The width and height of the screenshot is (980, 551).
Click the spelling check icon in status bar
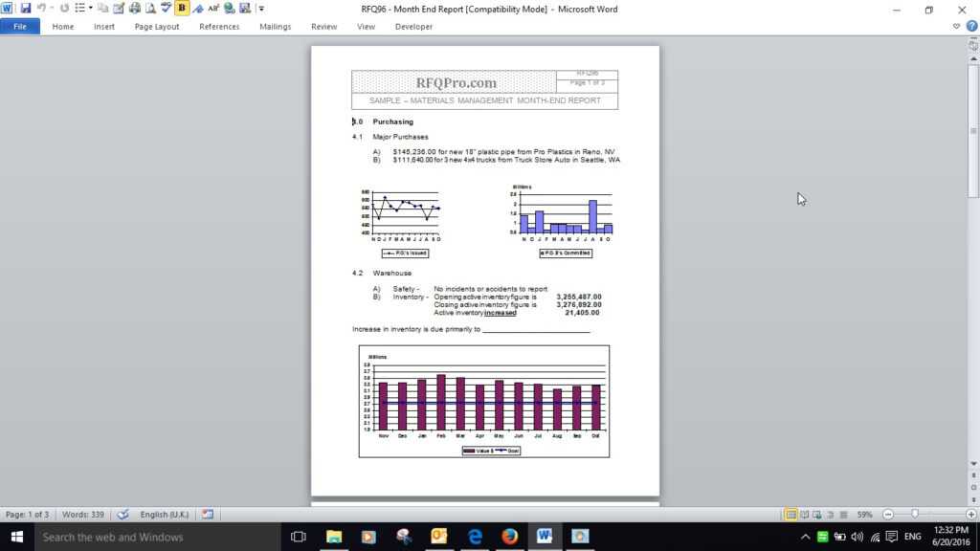pyautogui.click(x=123, y=514)
